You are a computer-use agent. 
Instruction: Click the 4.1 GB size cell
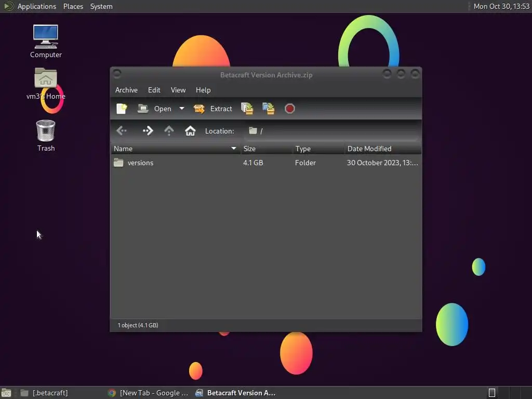point(253,163)
